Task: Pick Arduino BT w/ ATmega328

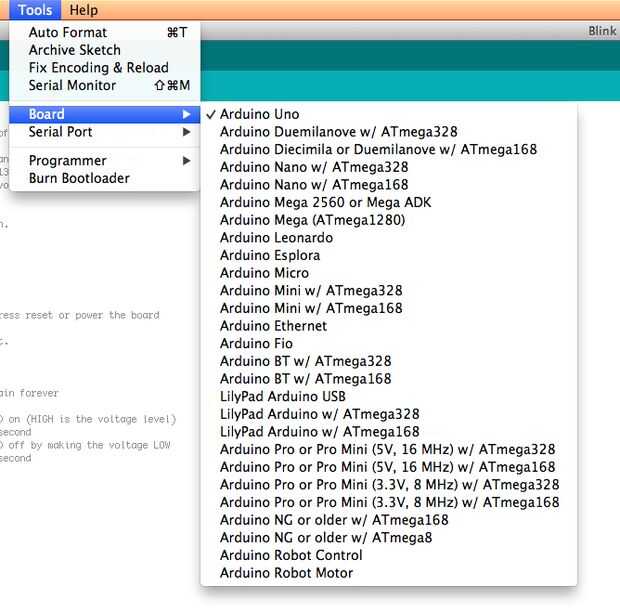Action: pos(389,361)
